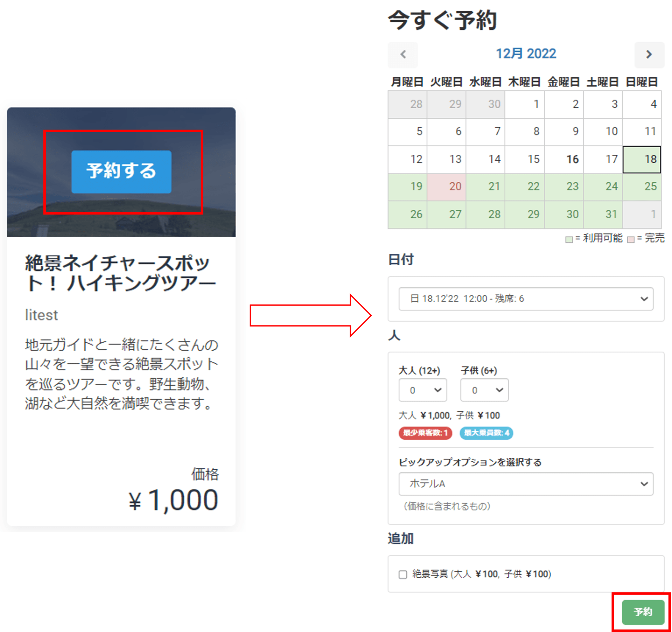Open the 大人 (12+) count dropdown

[422, 390]
